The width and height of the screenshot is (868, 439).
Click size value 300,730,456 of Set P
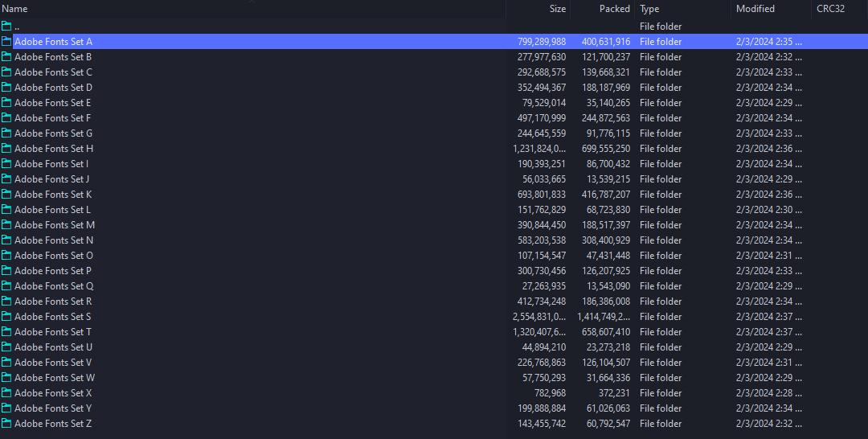tap(542, 271)
